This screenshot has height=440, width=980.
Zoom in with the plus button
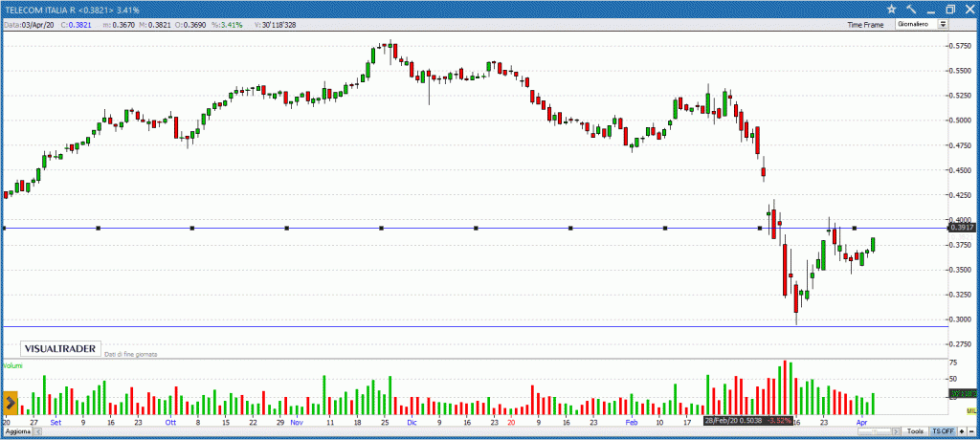point(961,432)
